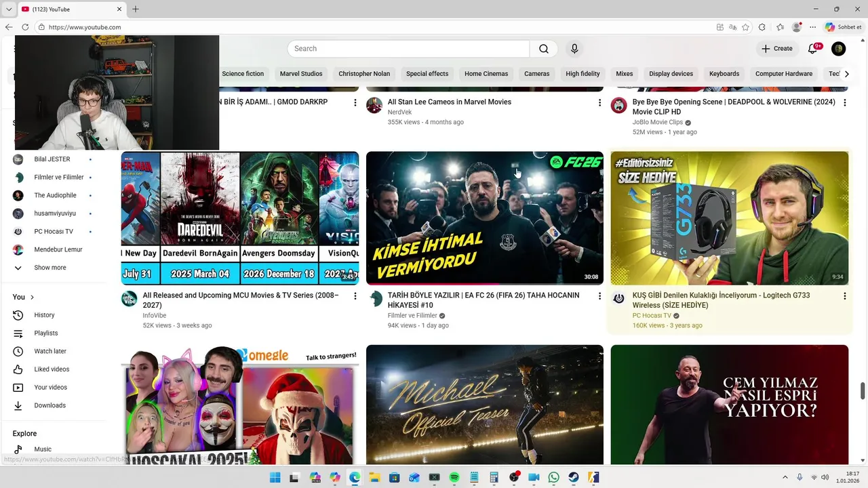The image size is (868, 488).
Task: Open All Stan Lee Cameos video title
Action: point(450,102)
